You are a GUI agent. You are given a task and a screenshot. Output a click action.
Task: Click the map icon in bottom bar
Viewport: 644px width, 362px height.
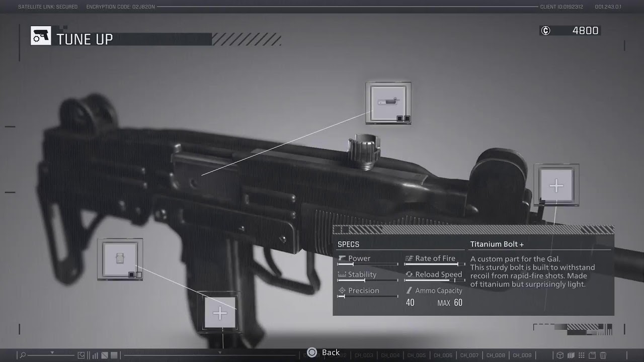point(571,355)
